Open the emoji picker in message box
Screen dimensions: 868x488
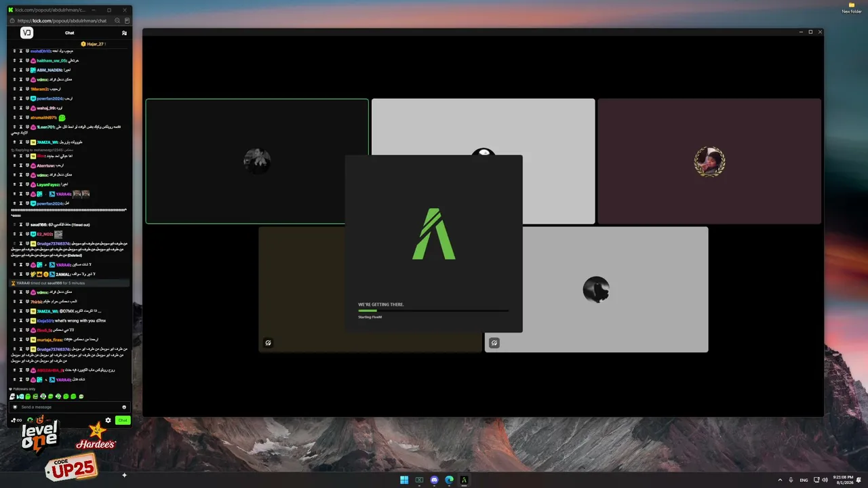(x=124, y=407)
